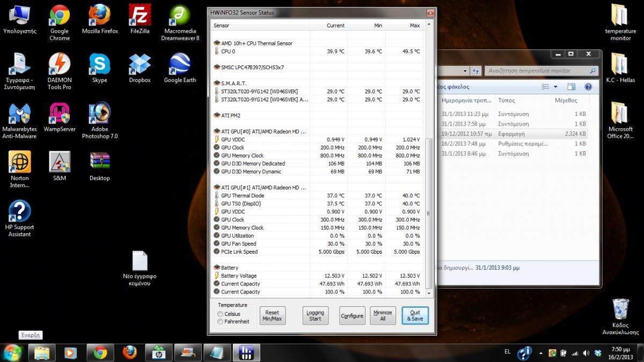Click the HWiNFO sensor list scrollbar thumb
The height and width of the screenshot is (362, 644).
tap(428, 213)
